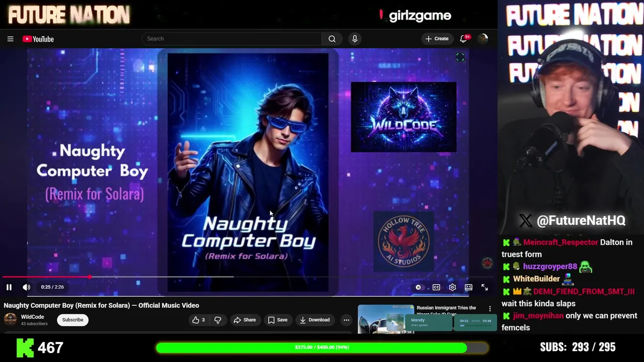The image size is (644, 362).
Task: Click the channel watermark in the video
Action: click(487, 263)
